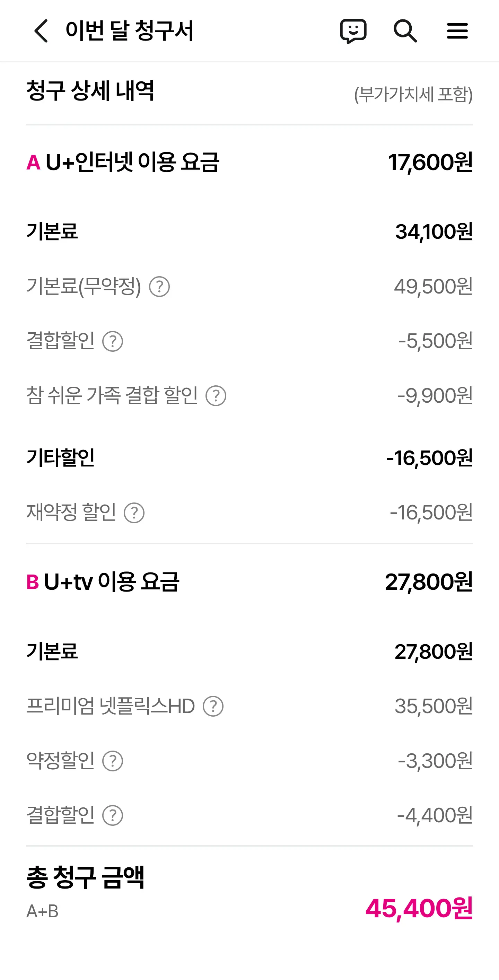Tap the 이번 달 청구서 page title
Screen dimensions: 499x980
pos(129,31)
